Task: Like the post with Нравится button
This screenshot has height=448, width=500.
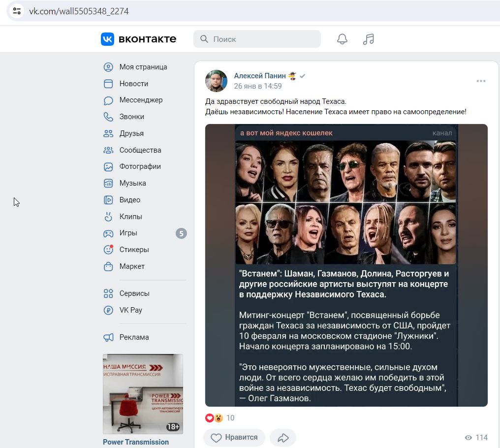Action: [234, 438]
